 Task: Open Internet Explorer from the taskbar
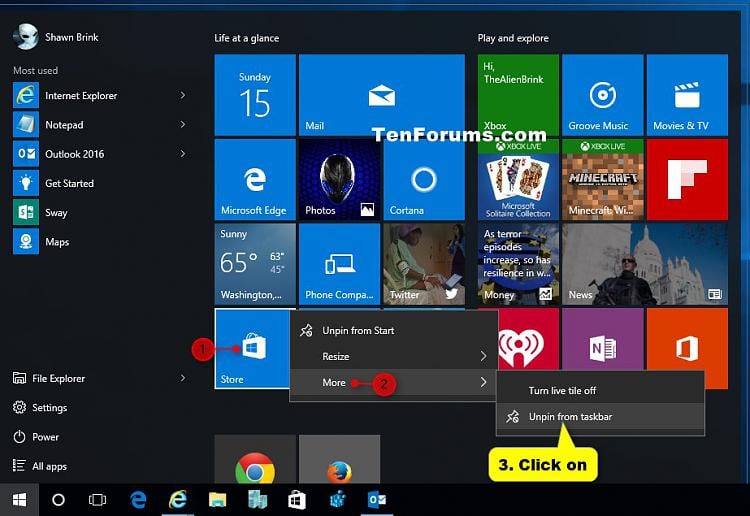coord(178,500)
